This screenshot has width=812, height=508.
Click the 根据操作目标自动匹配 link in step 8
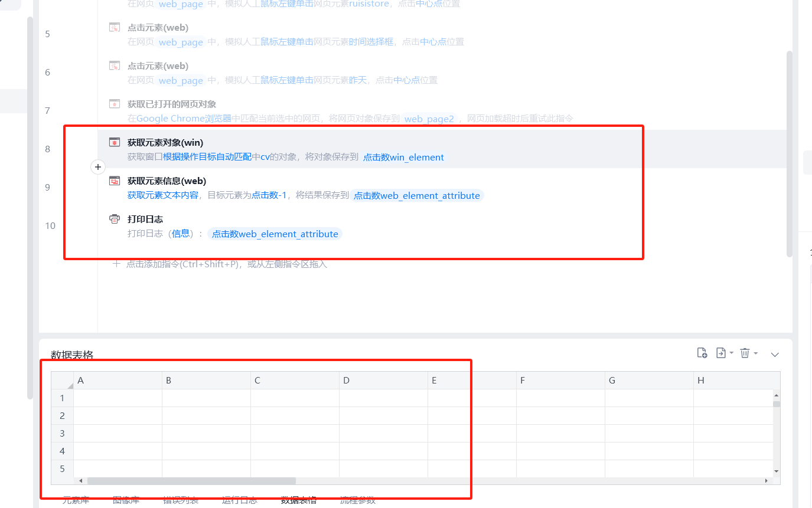[x=207, y=157]
